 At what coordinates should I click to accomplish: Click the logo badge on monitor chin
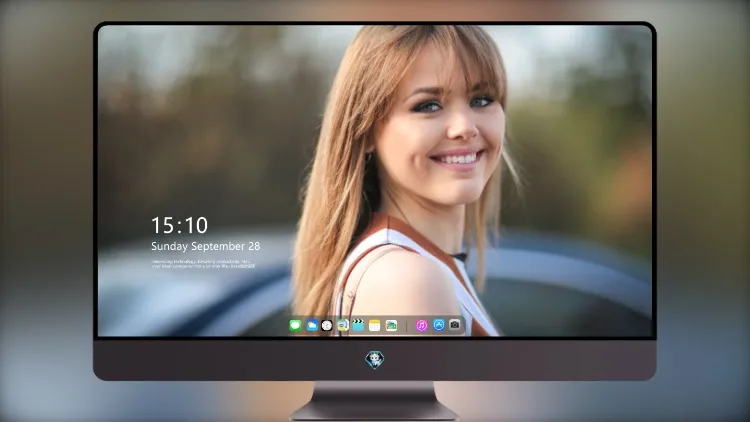tap(375, 359)
